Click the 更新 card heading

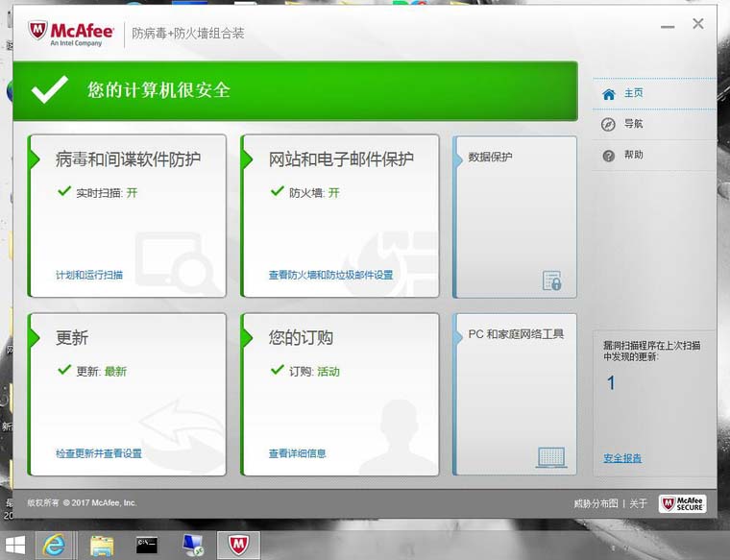click(72, 337)
